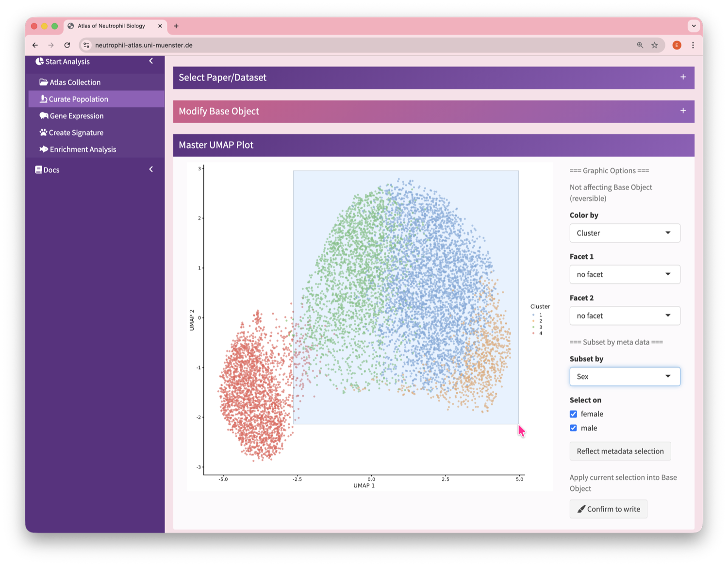728x566 pixels.
Task: Open the Color by Cluster dropdown
Action: click(624, 233)
